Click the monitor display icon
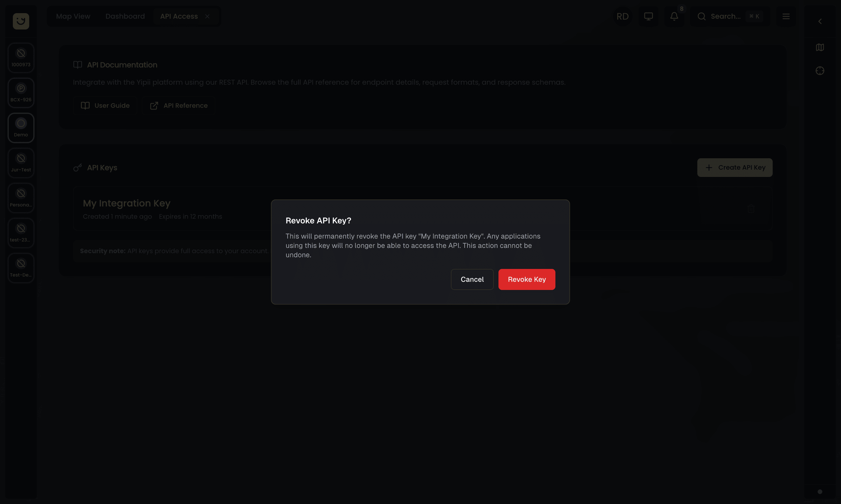 648,16
